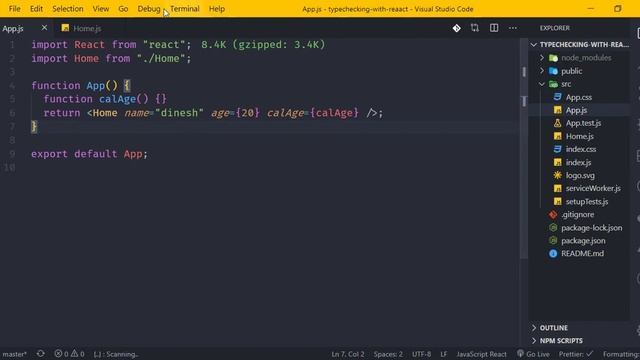This screenshot has height=360, width=640.
Task: Collapse the TYPECHECKING-WITH-REA... project root
Action: click(580, 44)
